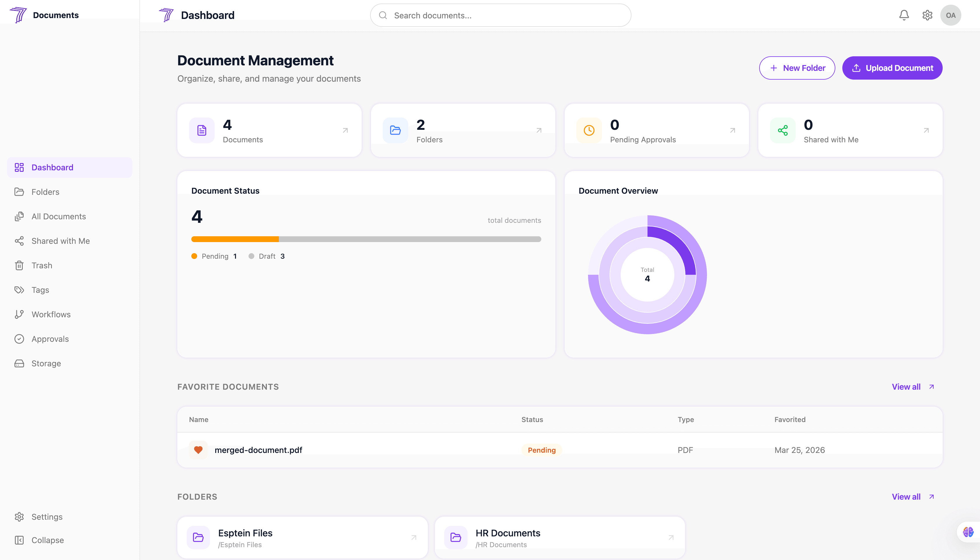Click the Mar 25, 2026 date cell

(x=800, y=450)
